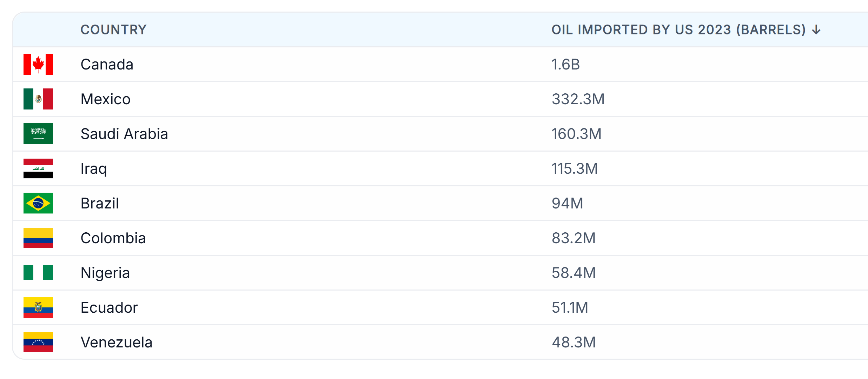The image size is (868, 379).
Task: Click the Iraq flag icon
Action: 38,168
